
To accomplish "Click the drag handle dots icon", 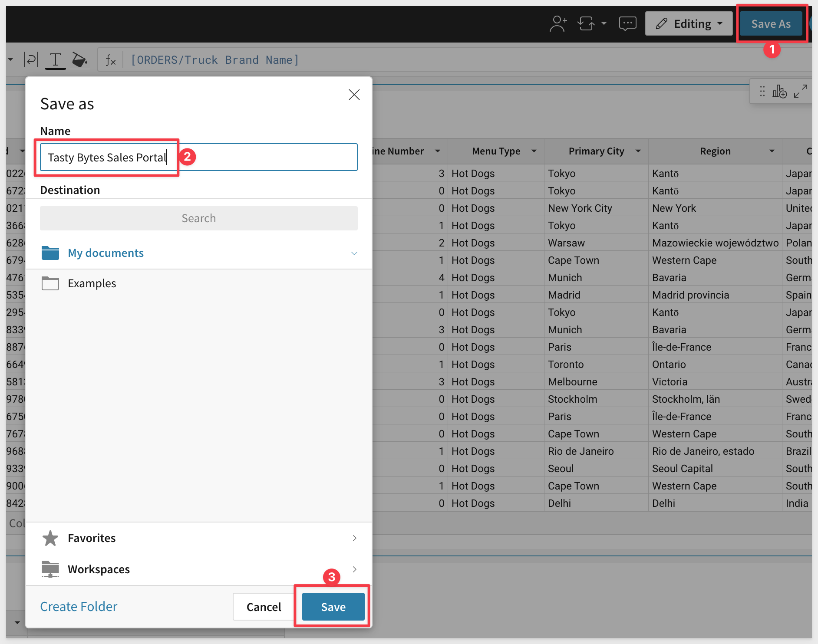I will [x=762, y=92].
